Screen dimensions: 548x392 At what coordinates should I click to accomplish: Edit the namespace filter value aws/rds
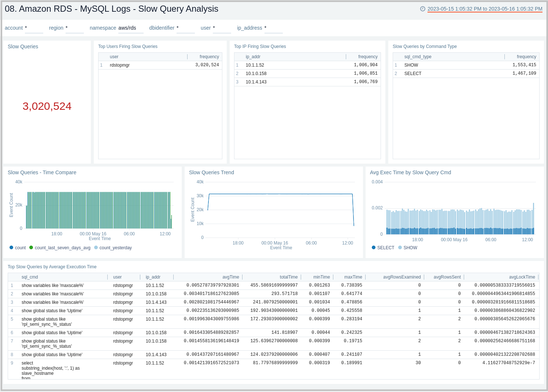(x=126, y=27)
